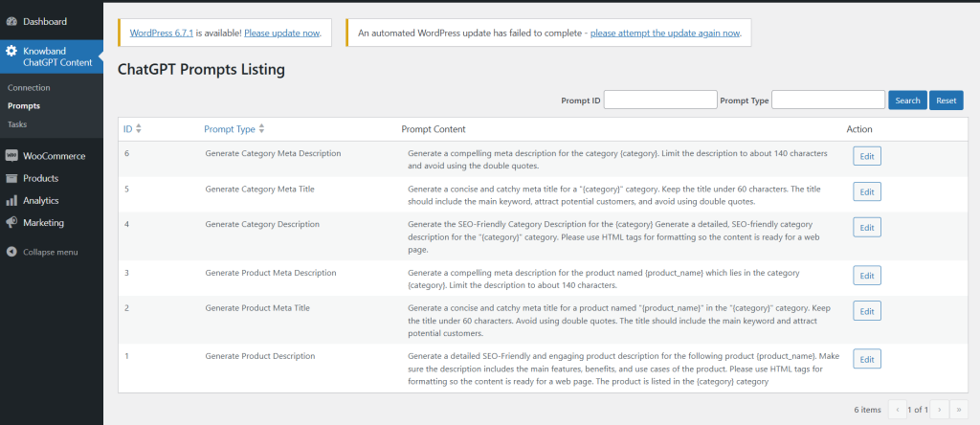Click the Generate Category Description text

coord(262,224)
